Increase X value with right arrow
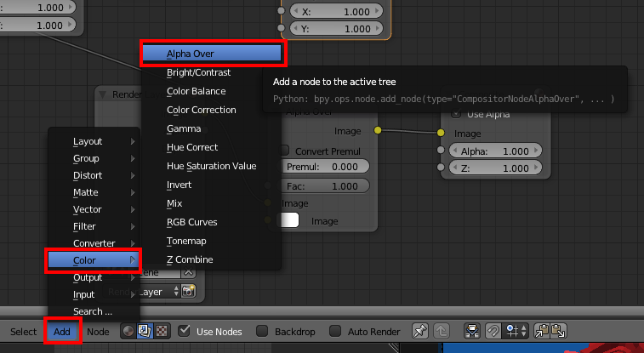This screenshot has width=644, height=353. pos(378,12)
